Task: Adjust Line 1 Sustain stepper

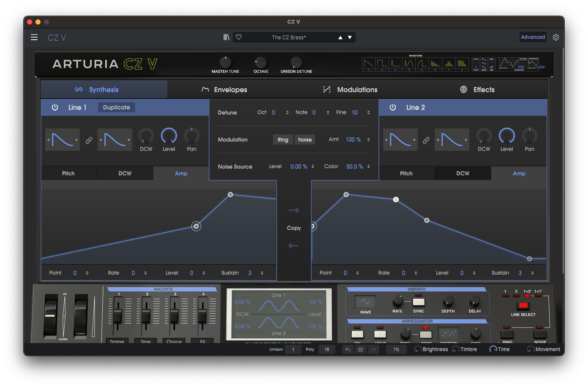Action: click(x=262, y=273)
